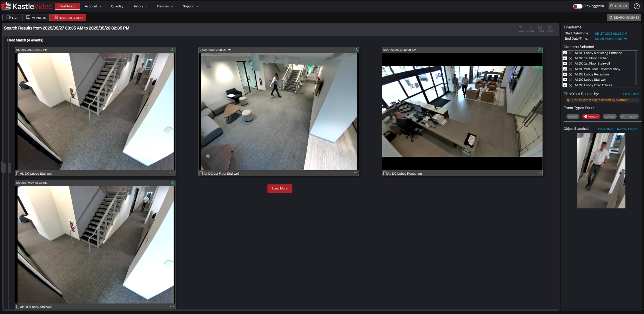Toggle the VEHICLE event type filter
The image size is (644, 314).
610,116
